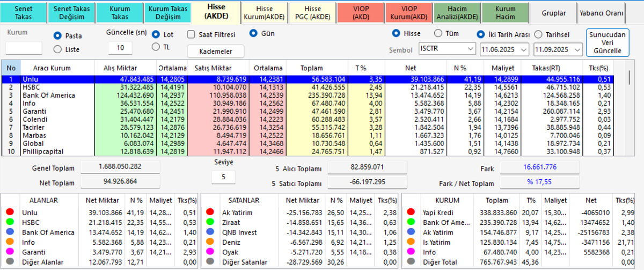This screenshot has width=644, height=270.
Task: Select the Gün radio button
Action: pyautogui.click(x=254, y=33)
